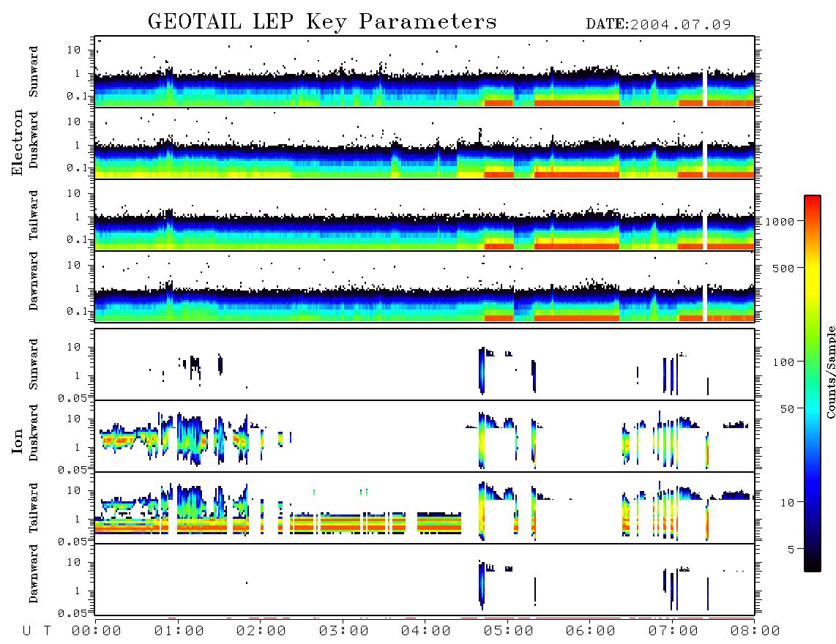Click the "5" color bar tick label
The width and height of the screenshot is (836, 644).
point(791,549)
